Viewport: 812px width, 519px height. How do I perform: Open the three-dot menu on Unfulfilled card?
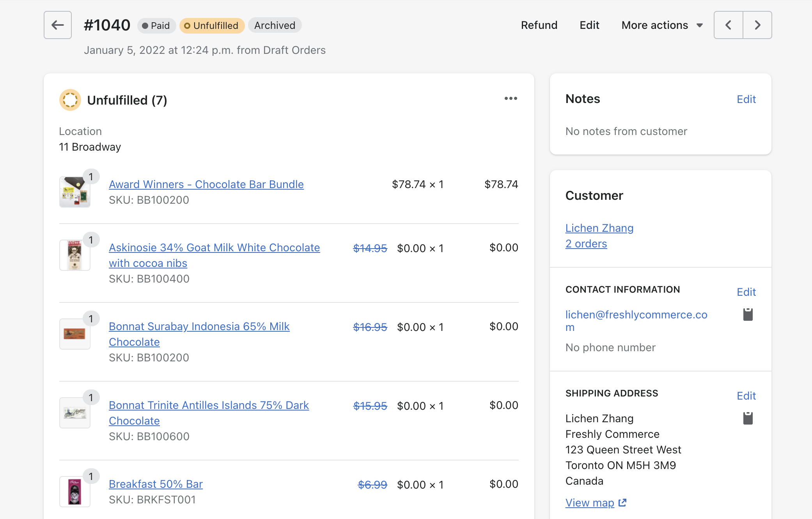(511, 99)
